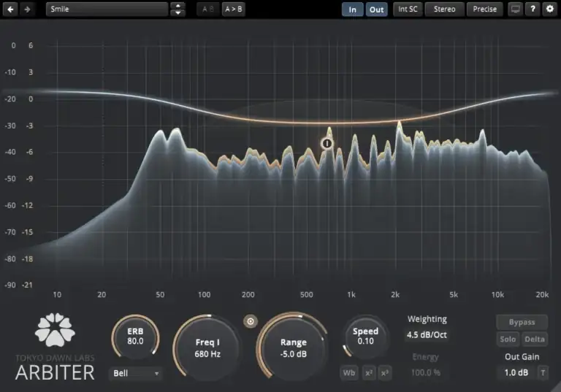
Task: Go to the previous preset with back arrow
Action: (x=10, y=9)
